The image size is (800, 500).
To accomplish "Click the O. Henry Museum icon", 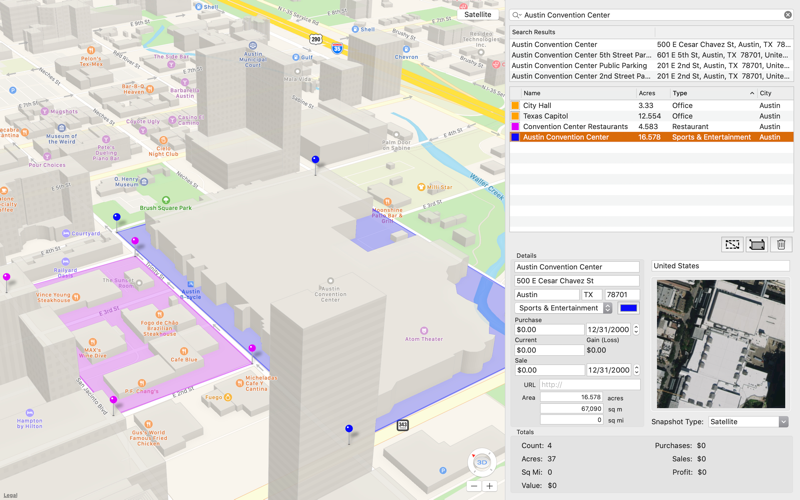I will point(144,181).
